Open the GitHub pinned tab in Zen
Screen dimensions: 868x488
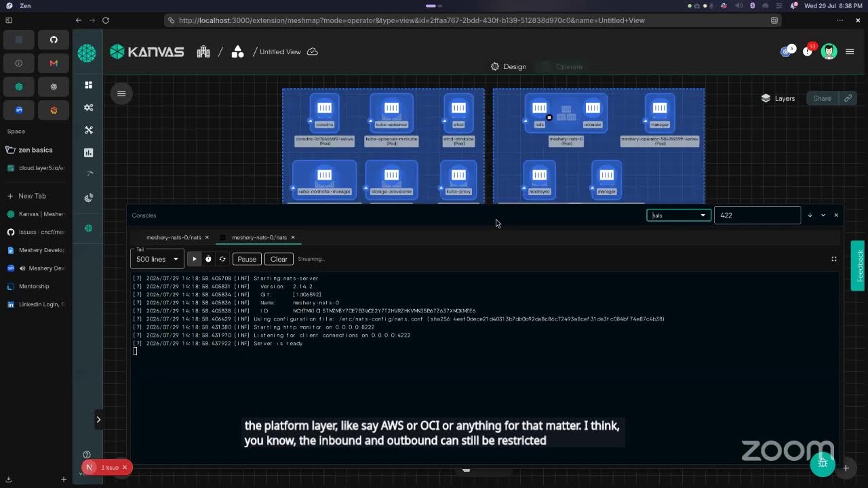tap(54, 39)
